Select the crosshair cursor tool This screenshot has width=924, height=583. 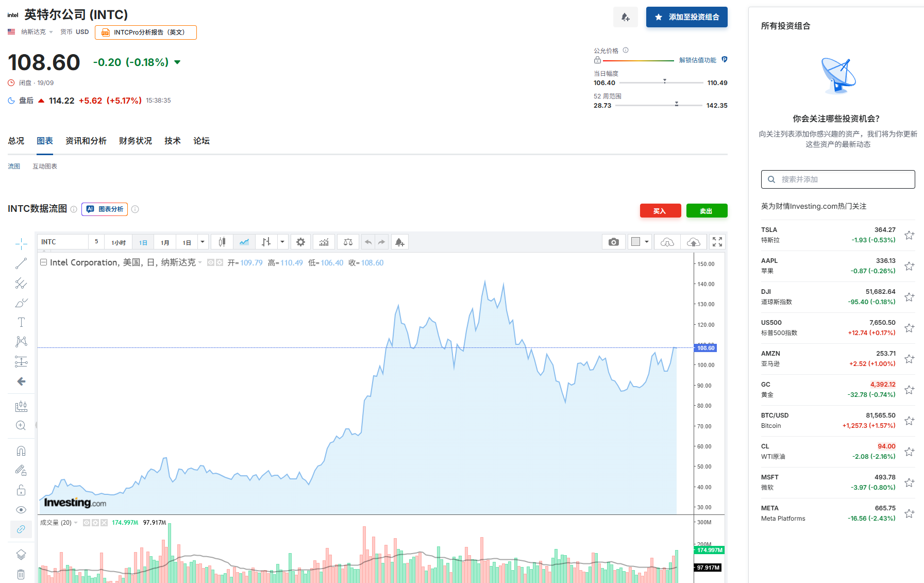coord(21,244)
